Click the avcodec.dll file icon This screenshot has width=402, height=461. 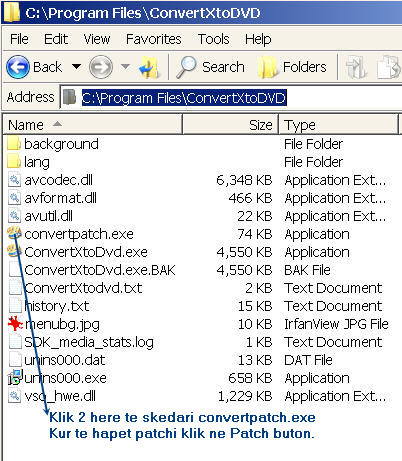(14, 180)
